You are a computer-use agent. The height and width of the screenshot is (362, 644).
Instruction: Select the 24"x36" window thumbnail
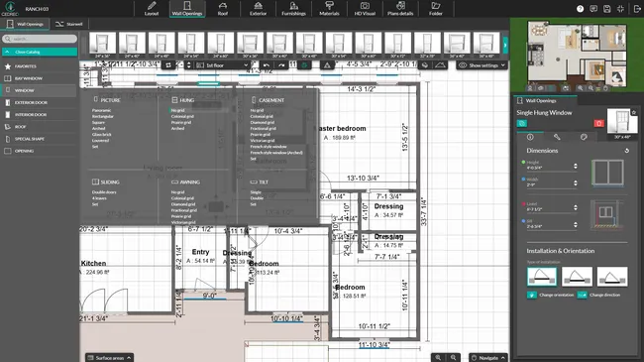102,45
